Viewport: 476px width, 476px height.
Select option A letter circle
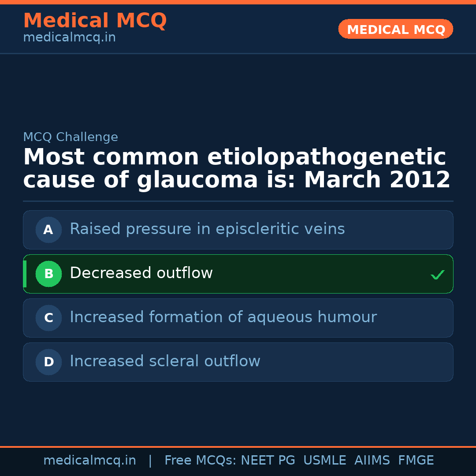(x=48, y=230)
